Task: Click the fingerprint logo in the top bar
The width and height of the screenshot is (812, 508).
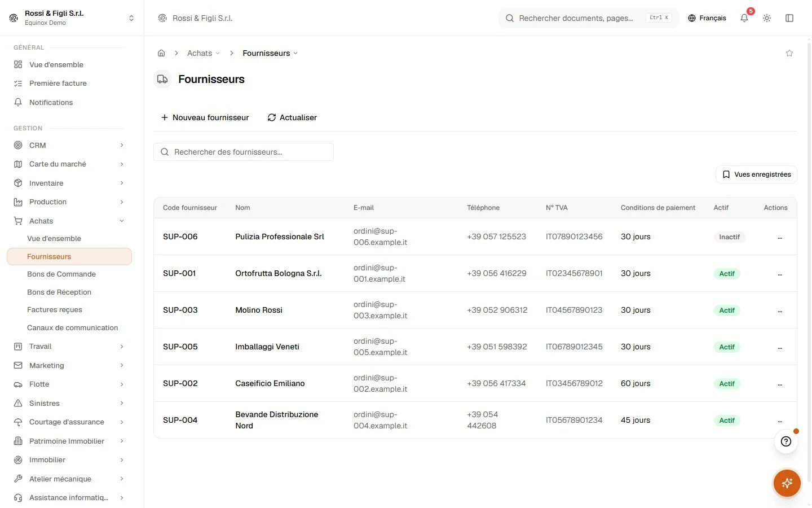Action: coord(162,18)
